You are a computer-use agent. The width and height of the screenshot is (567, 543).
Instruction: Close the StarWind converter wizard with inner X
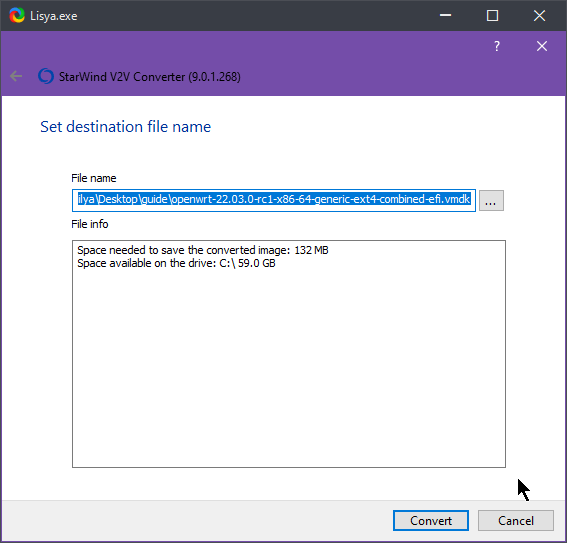[x=542, y=46]
